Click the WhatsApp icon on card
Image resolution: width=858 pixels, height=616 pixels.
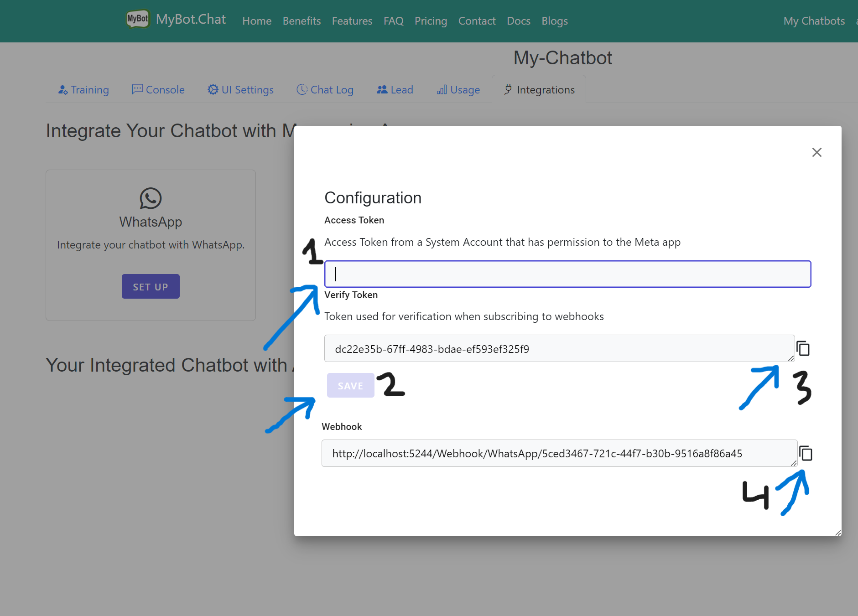151,198
